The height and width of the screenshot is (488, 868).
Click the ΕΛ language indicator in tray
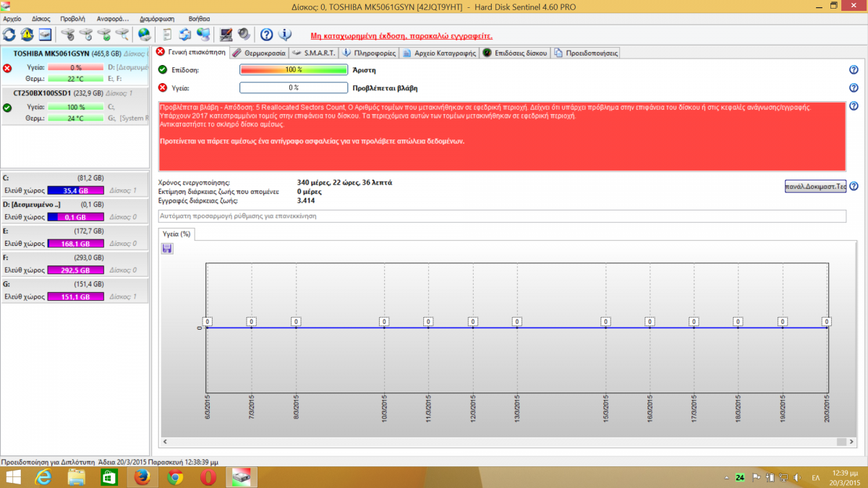point(816,478)
